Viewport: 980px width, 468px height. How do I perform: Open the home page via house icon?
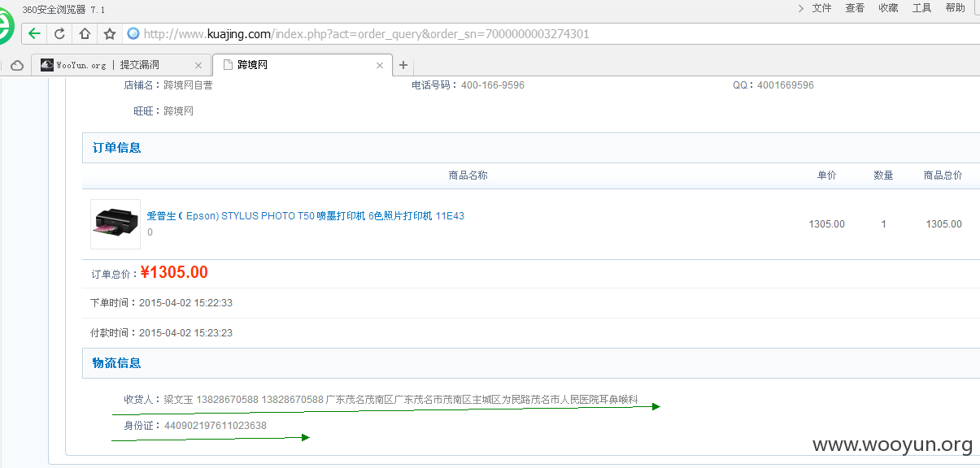[x=85, y=33]
